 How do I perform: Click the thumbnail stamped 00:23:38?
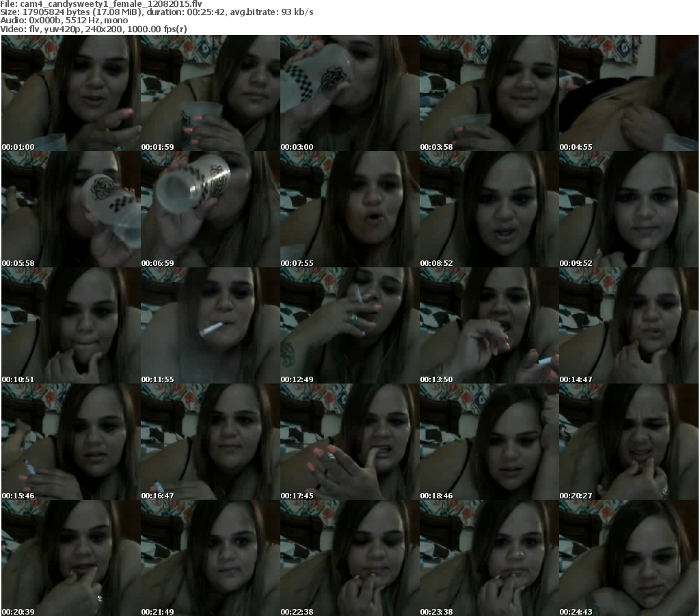[x=489, y=558]
